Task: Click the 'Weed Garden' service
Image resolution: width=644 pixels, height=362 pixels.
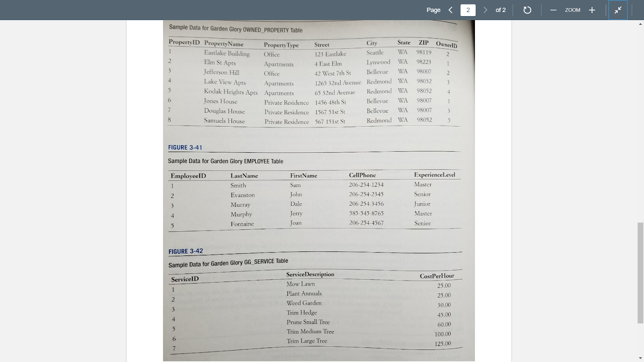Action: (304, 303)
